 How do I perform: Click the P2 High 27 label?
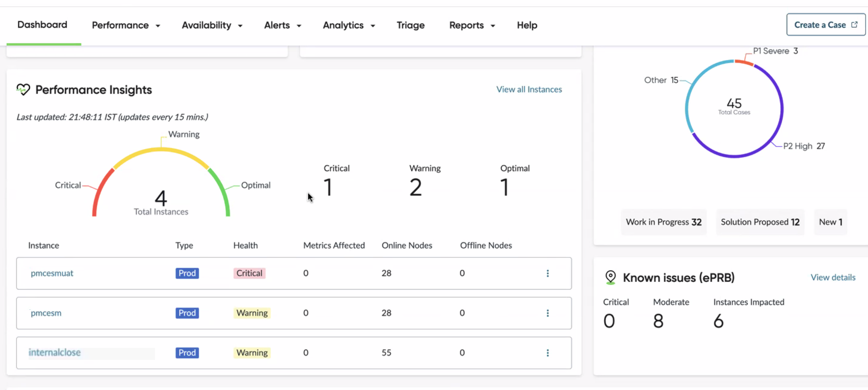(804, 146)
